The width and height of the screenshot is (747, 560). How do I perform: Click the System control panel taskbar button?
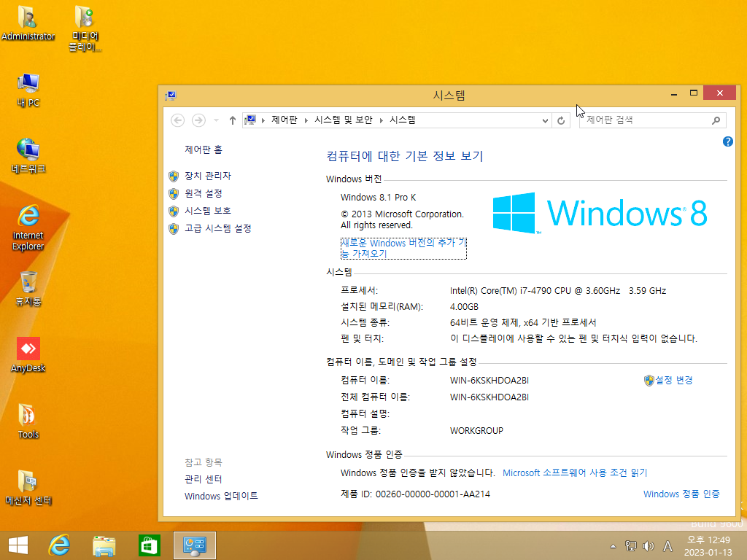point(194,545)
